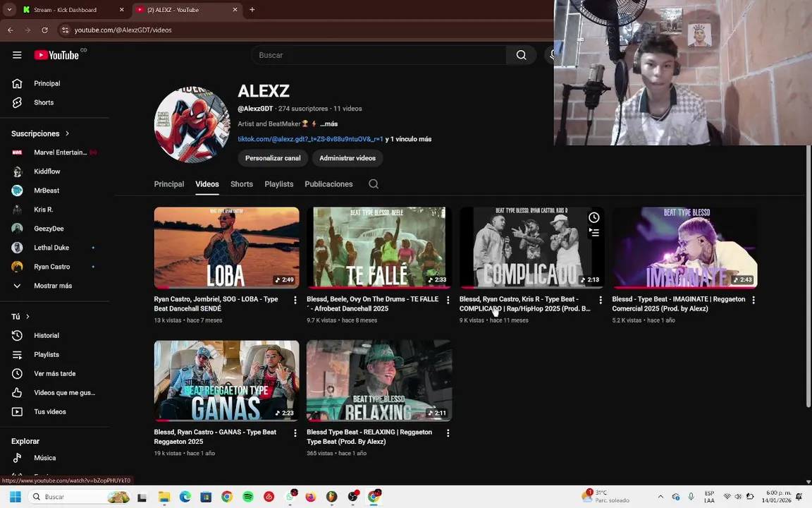The width and height of the screenshot is (812, 508).
Task: Click the IMAGINATE video thumbnail
Action: 684,248
